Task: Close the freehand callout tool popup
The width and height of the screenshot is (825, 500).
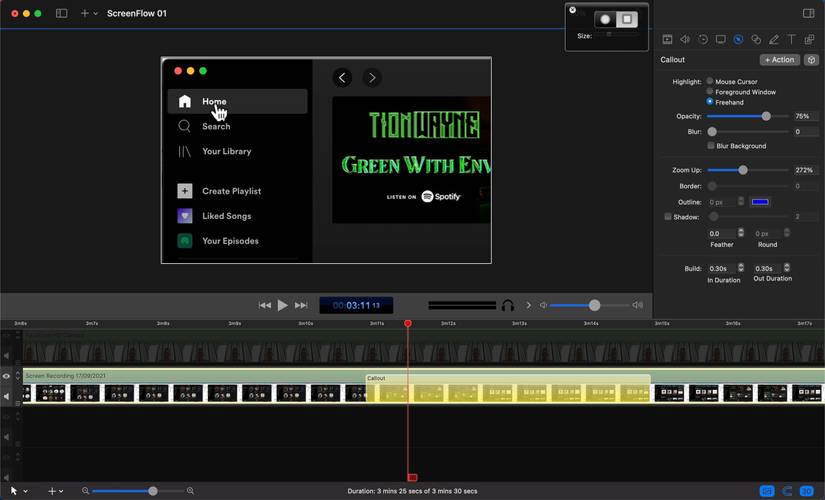Action: tap(572, 9)
